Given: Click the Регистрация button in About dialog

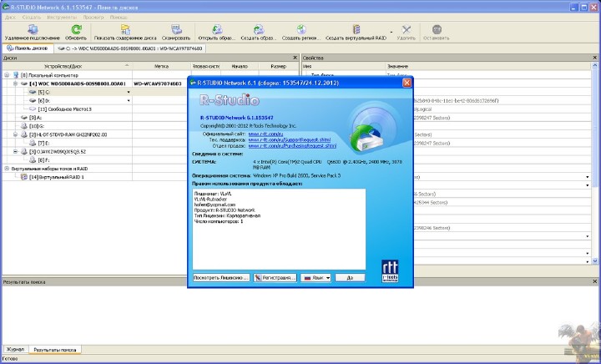Looking at the screenshot, I should click(275, 277).
